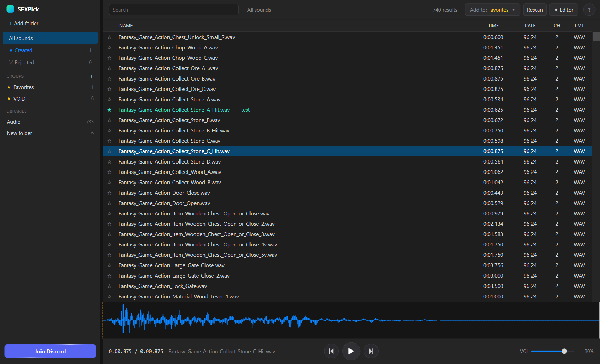Star Fantasy_Game_Action_Door_Open.wav as favorite
Viewport: 600px width, 364px height.
(x=109, y=203)
